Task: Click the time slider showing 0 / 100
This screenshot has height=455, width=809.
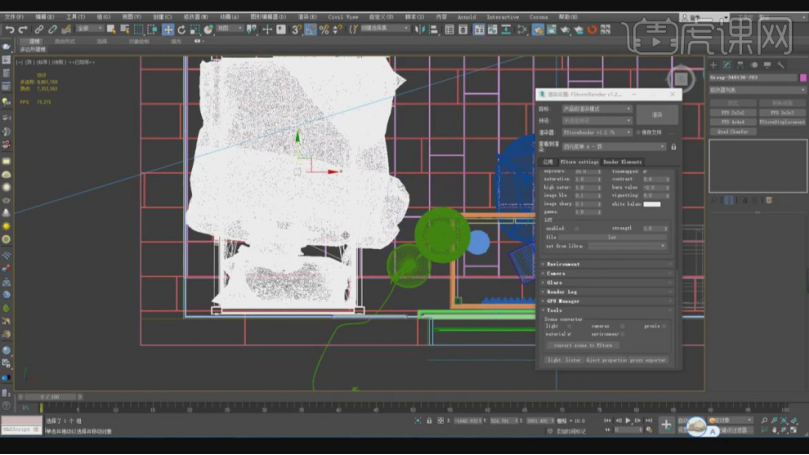Action: pyautogui.click(x=50, y=397)
